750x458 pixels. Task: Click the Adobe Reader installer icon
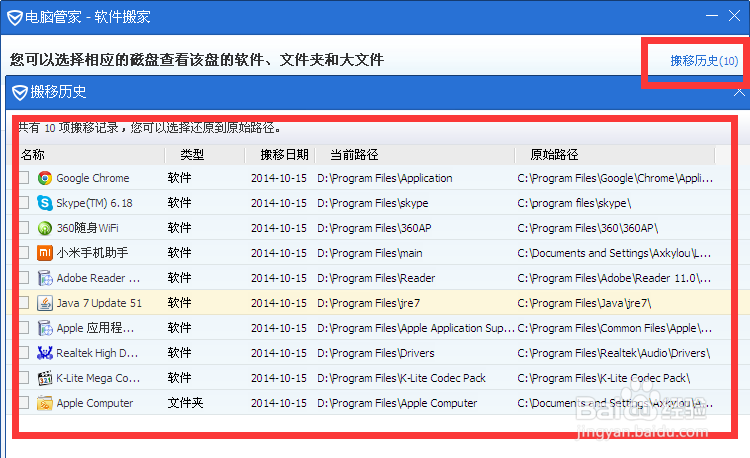[45, 278]
